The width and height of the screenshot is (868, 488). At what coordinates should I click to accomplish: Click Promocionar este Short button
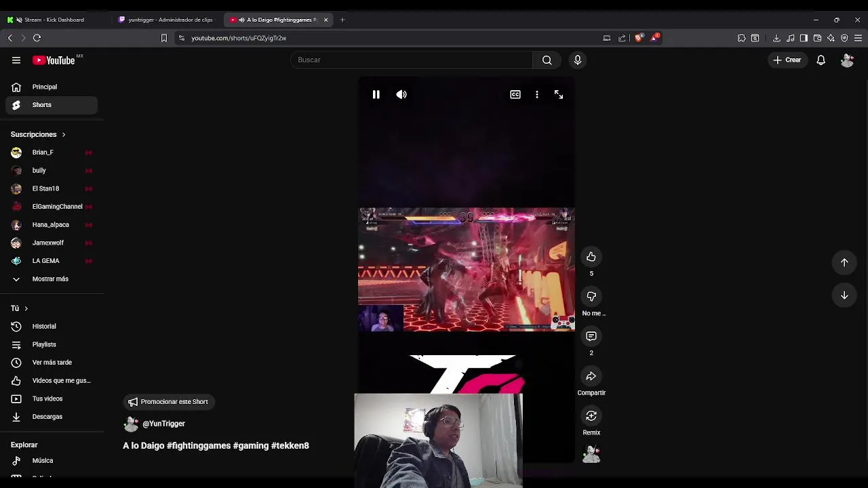(x=168, y=402)
